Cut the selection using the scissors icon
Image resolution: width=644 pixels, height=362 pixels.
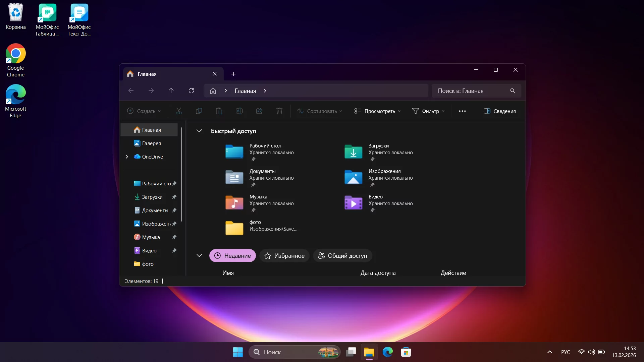click(179, 111)
